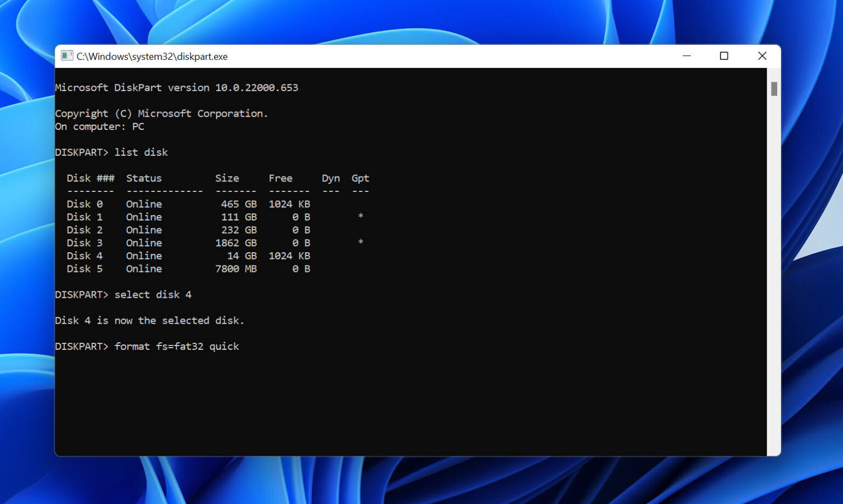Select the Disk 4 entry line
This screenshot has height=504, width=843.
pos(110,256)
